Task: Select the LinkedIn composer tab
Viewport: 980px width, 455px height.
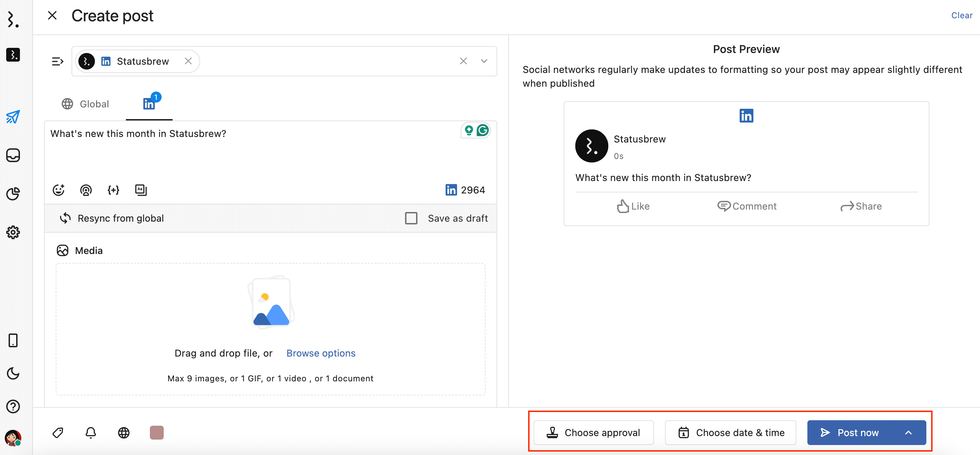Action: 149,104
